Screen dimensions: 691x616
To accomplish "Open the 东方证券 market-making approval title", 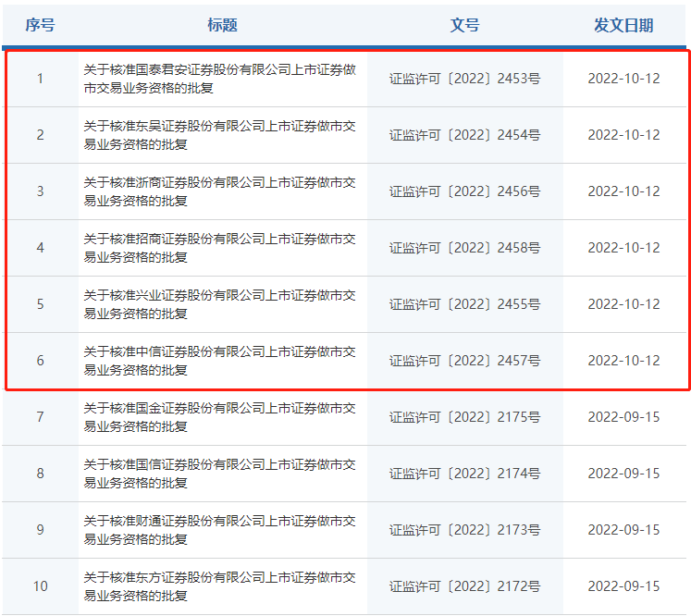I will point(219,586).
